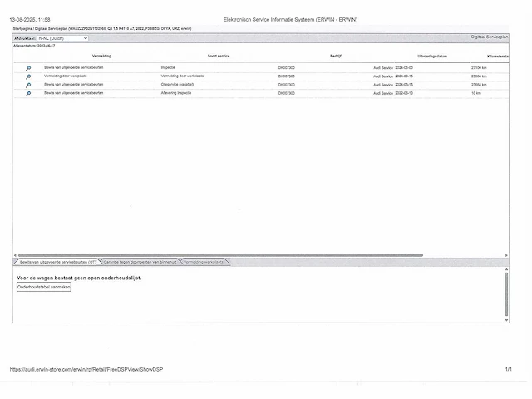Screen dimensions: 532x399
Task: Sort table by 'Uitvoeringsdatum' column
Action: click(432, 56)
